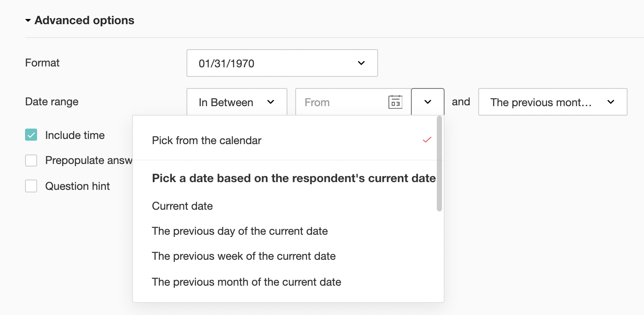Viewport: 644px width, 315px height.
Task: Click the Include time label
Action: point(75,135)
